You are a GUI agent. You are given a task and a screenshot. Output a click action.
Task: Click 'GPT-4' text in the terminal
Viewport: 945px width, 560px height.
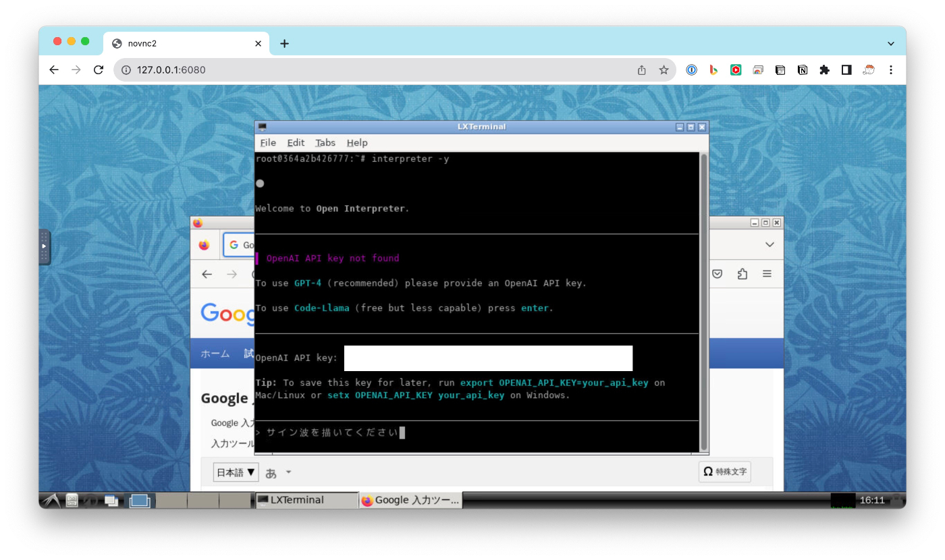[308, 283]
